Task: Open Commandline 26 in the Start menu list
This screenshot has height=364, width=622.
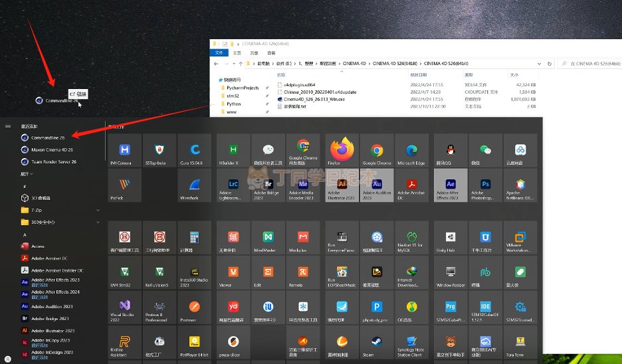Action: [x=47, y=137]
